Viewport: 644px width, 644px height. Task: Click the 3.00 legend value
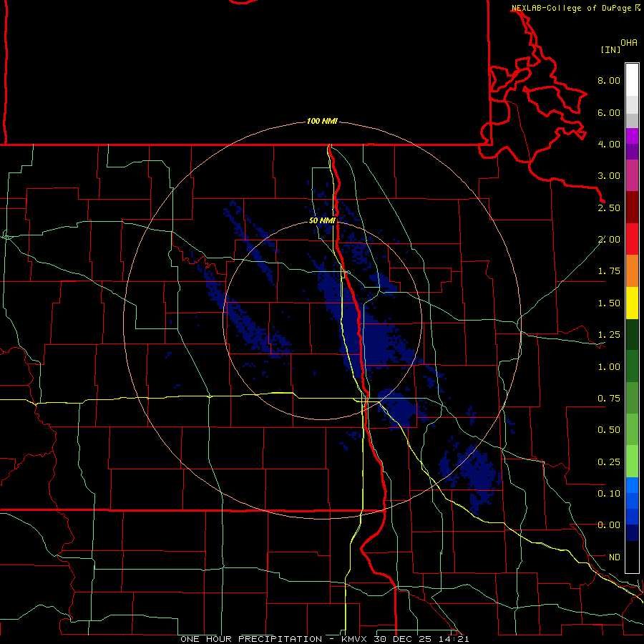609,176
